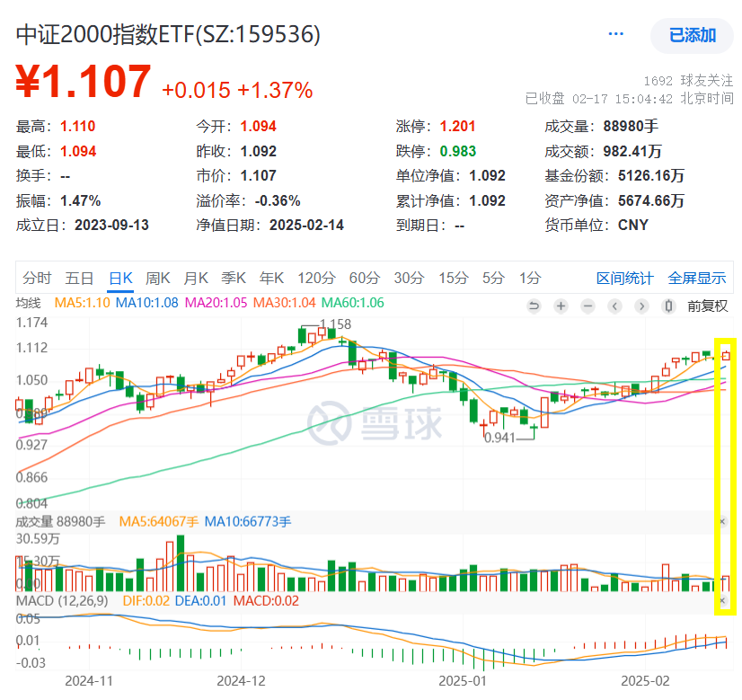This screenshot has width=742, height=700.
Task: Click the 2024-12 date axis label
Action: 241,680
